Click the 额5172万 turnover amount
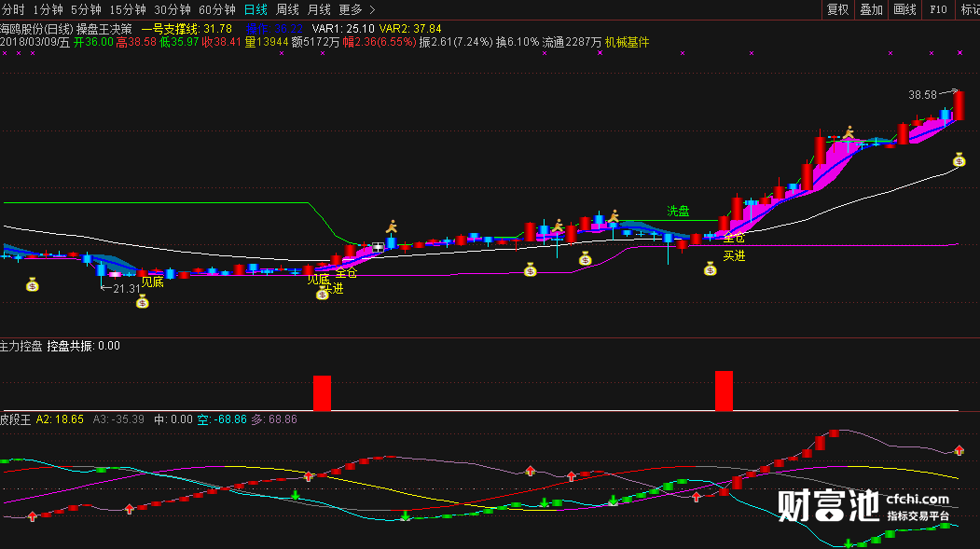Viewport: 980px width, 549px height. [x=315, y=42]
